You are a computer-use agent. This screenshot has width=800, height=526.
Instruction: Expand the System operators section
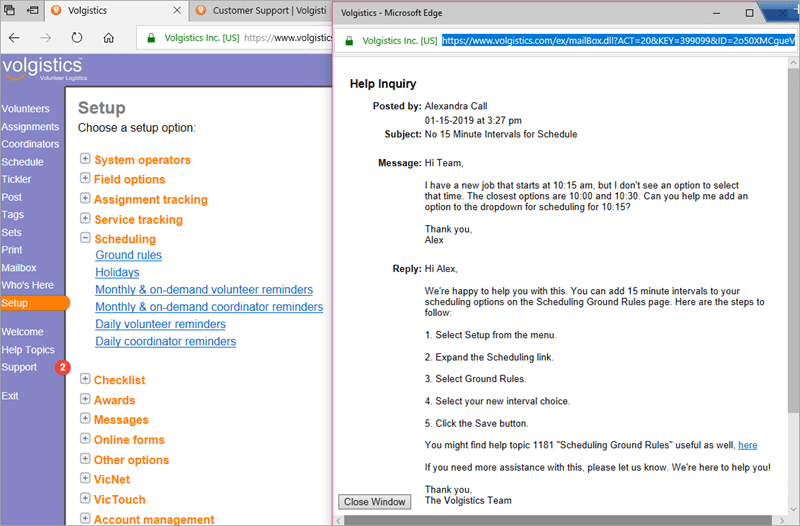(x=85, y=159)
